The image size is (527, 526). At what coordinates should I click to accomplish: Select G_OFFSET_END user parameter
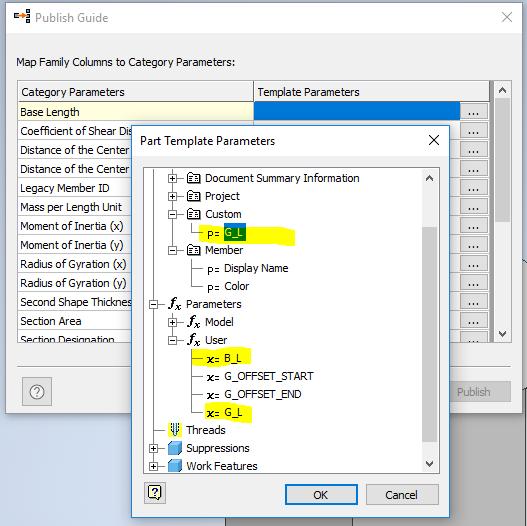262,394
